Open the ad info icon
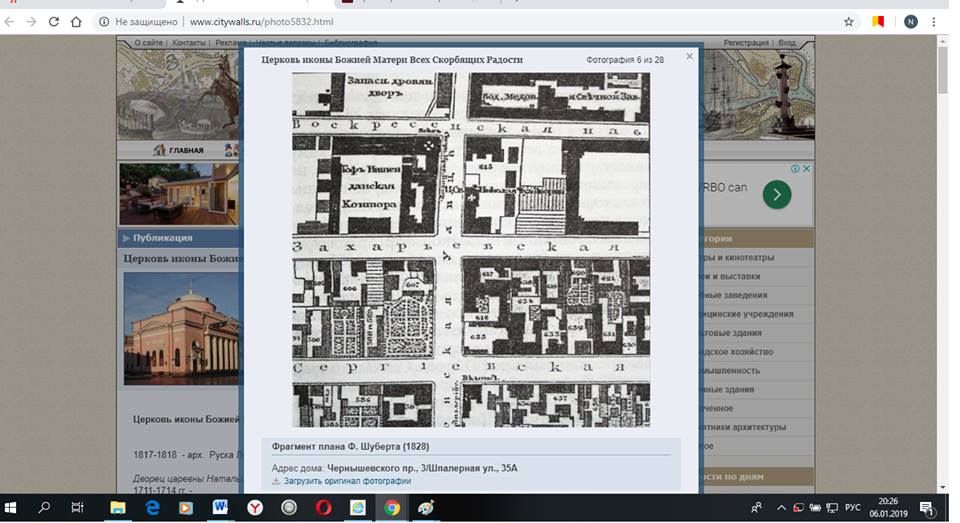The image size is (960, 523). click(x=795, y=168)
